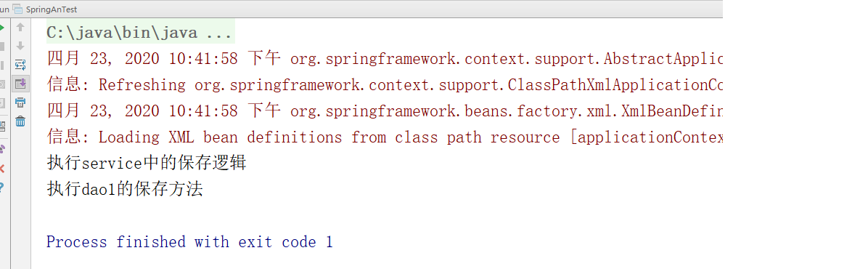Image resolution: width=868 pixels, height=269 pixels.
Task: Click the restore layout icon
Action: [1, 126]
